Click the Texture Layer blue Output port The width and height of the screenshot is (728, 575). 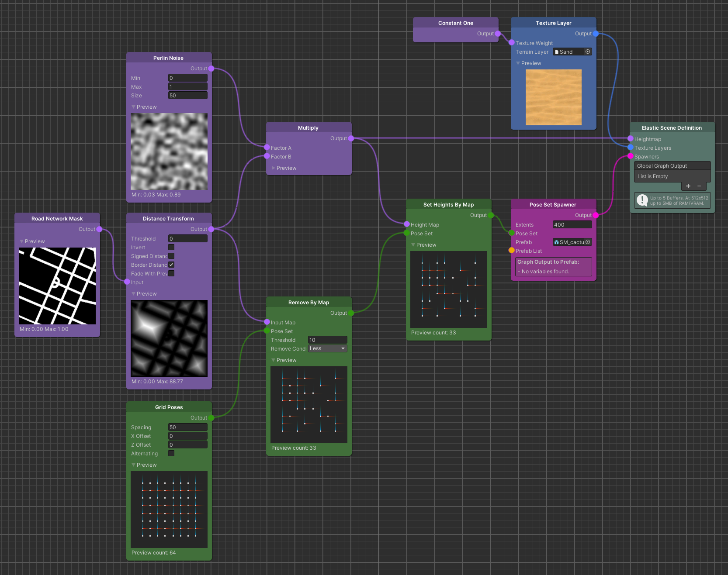pos(596,34)
